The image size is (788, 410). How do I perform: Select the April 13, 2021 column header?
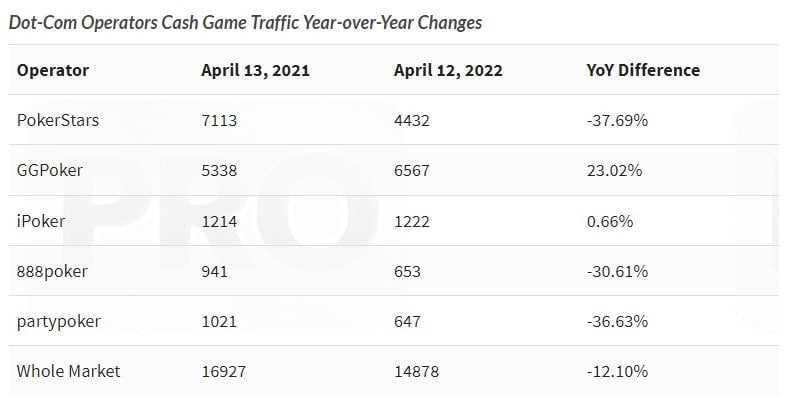pyautogui.click(x=255, y=70)
